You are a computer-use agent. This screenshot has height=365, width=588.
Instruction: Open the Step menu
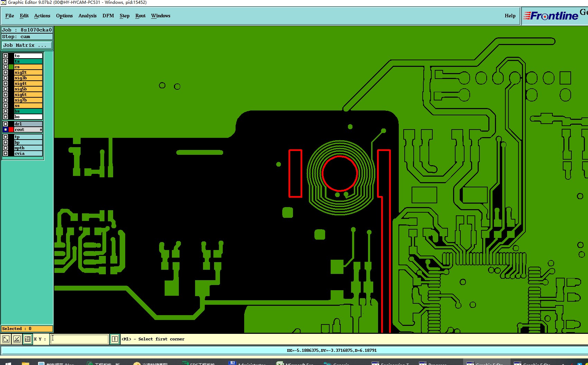point(125,16)
